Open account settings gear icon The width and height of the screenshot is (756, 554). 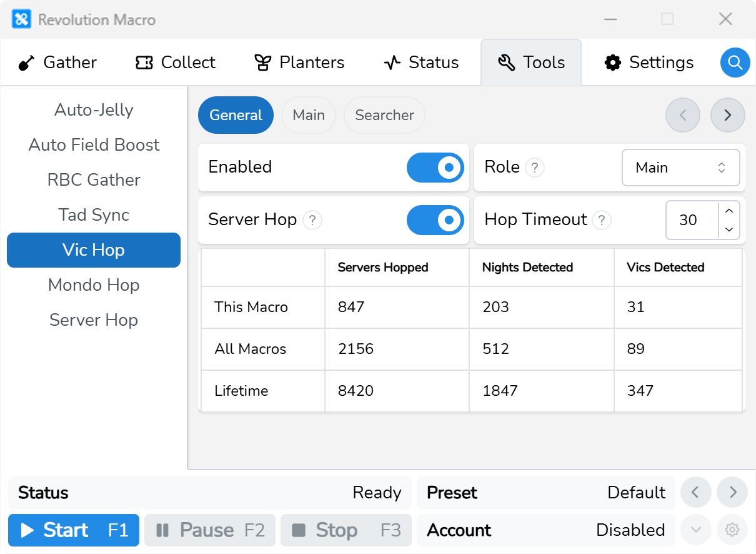click(x=732, y=530)
